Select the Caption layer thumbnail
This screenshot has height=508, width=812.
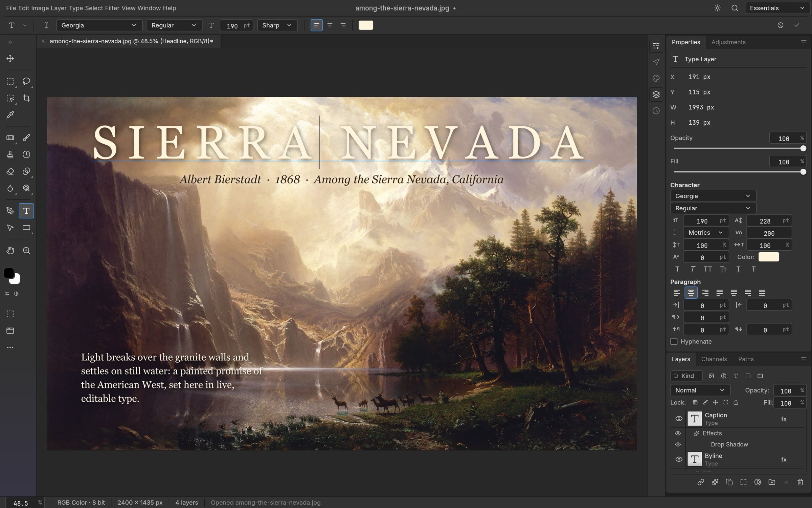694,419
